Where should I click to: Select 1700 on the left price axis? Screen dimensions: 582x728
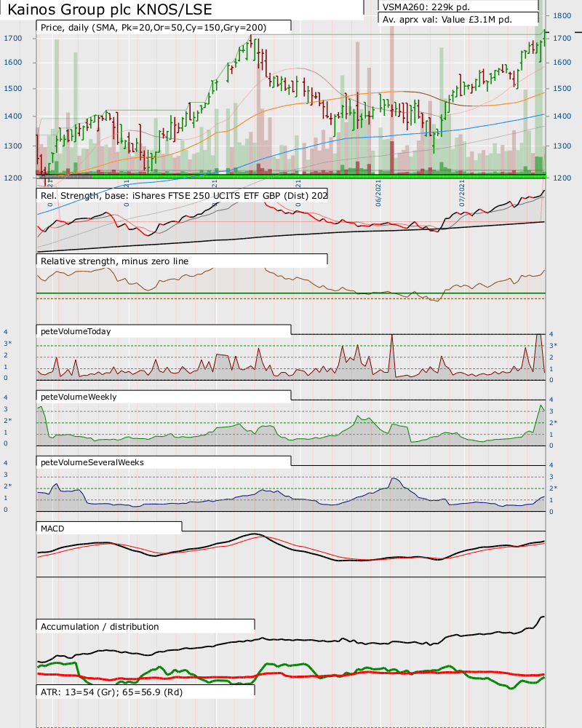[x=13, y=38]
